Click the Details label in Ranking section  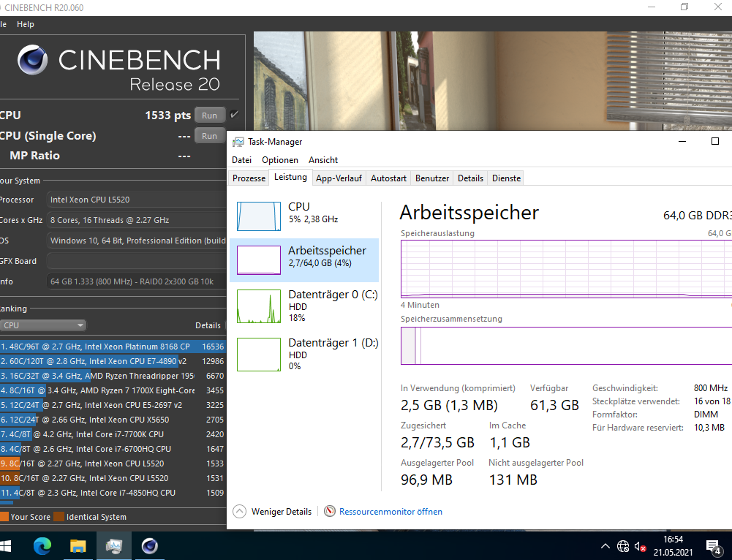(208, 325)
